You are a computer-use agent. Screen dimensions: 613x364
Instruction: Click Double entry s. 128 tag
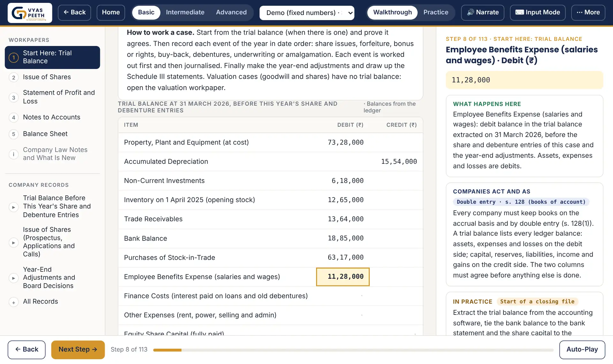[521, 202]
